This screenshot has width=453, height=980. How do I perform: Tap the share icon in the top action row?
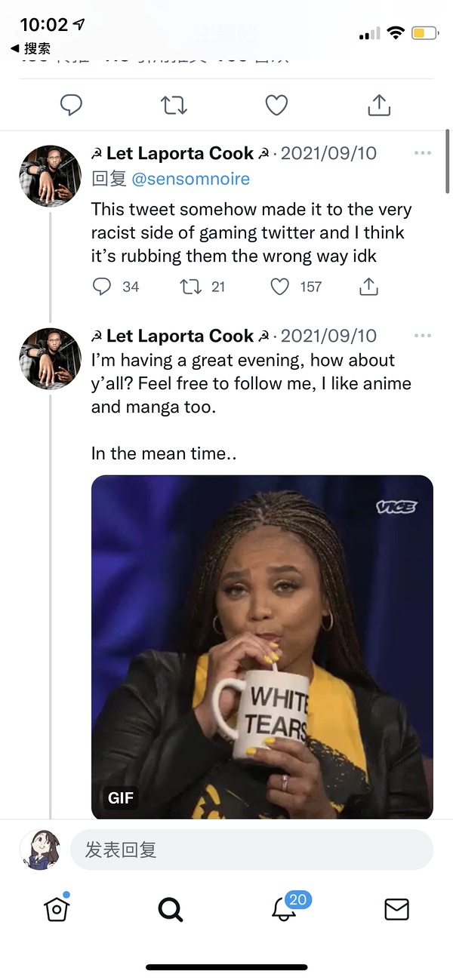coord(379,105)
